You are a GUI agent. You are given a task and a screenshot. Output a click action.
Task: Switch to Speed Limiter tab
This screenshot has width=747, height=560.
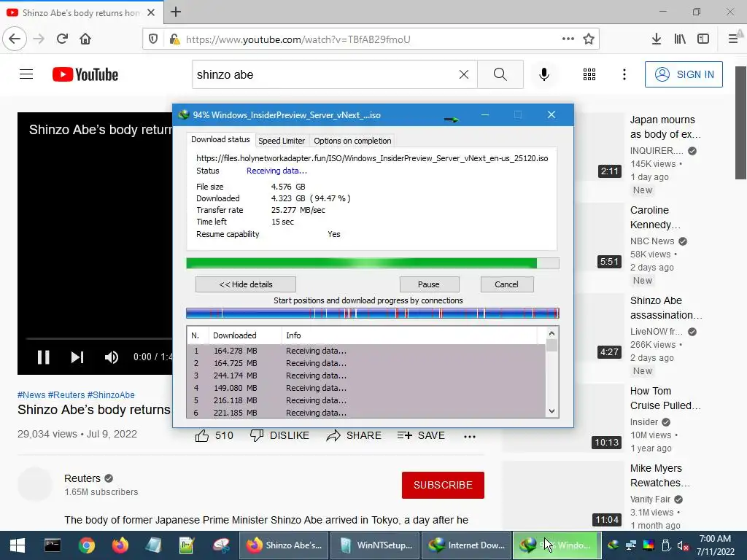(x=282, y=141)
